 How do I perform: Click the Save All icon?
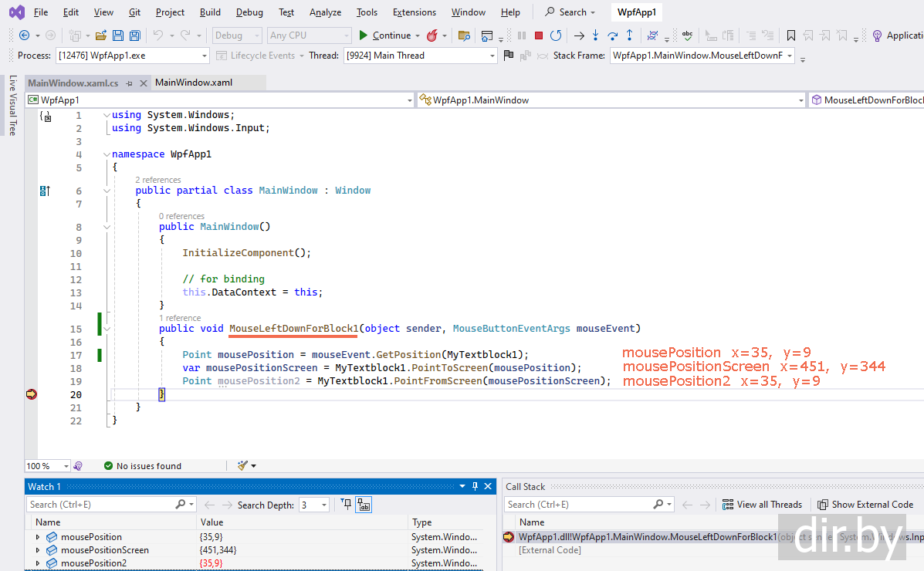(x=134, y=35)
